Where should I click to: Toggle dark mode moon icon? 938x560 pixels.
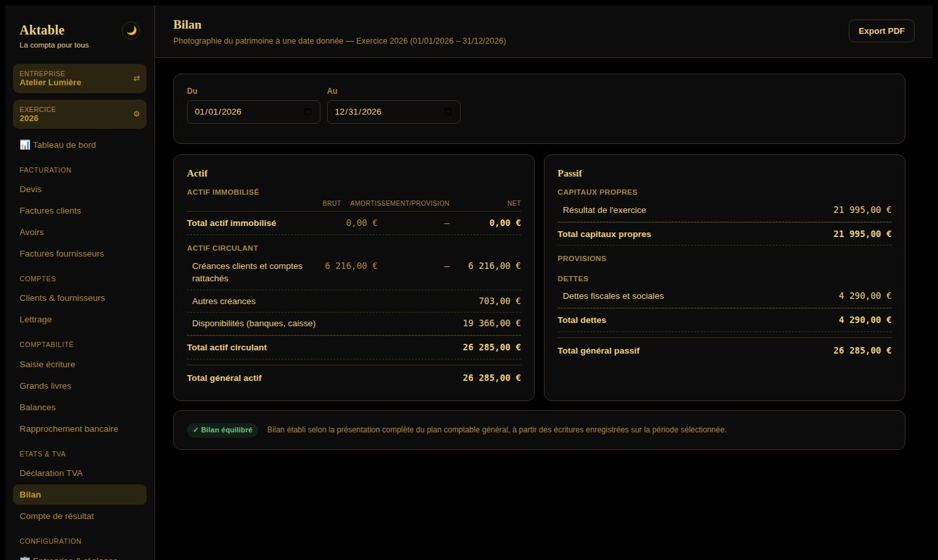click(131, 31)
